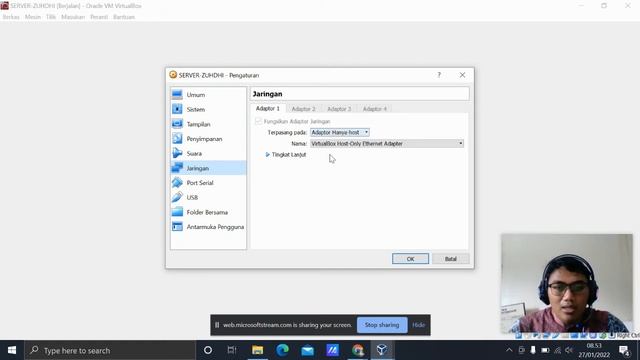Open the volume tray icon

click(x=569, y=350)
